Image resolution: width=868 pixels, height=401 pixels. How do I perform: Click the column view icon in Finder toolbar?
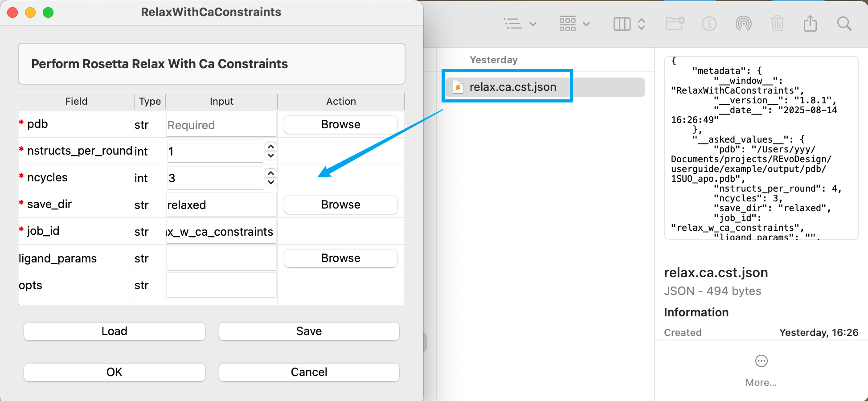[x=622, y=24]
